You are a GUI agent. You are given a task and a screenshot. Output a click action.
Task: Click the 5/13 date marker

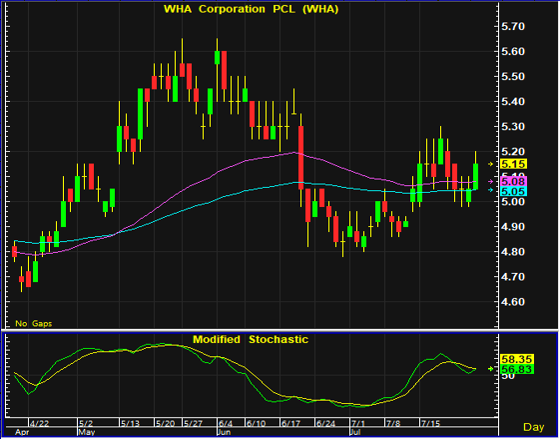pyautogui.click(x=130, y=424)
